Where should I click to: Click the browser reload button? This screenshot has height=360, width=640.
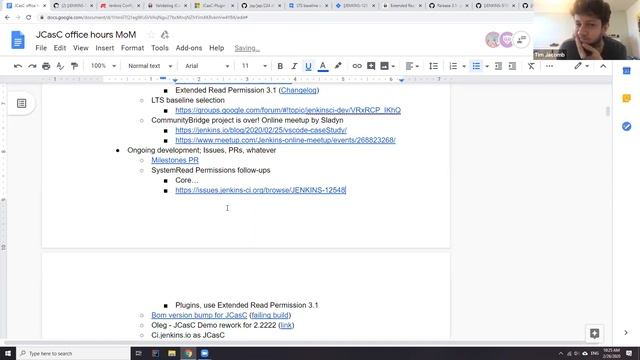[x=29, y=18]
